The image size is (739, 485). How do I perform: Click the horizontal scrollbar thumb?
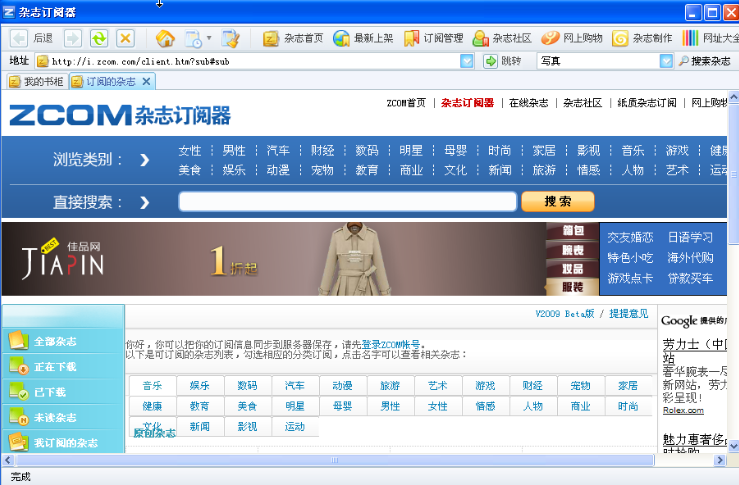(335, 460)
